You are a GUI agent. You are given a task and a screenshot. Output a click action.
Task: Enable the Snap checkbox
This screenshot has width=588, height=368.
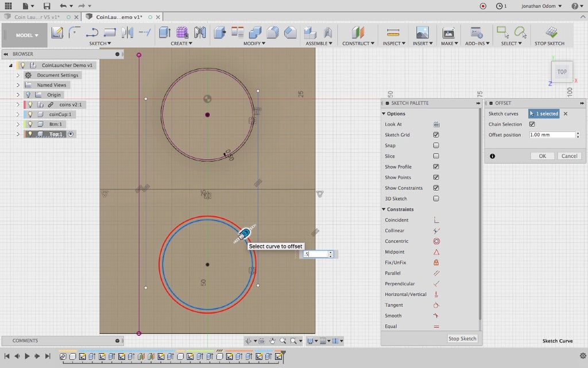click(x=436, y=145)
